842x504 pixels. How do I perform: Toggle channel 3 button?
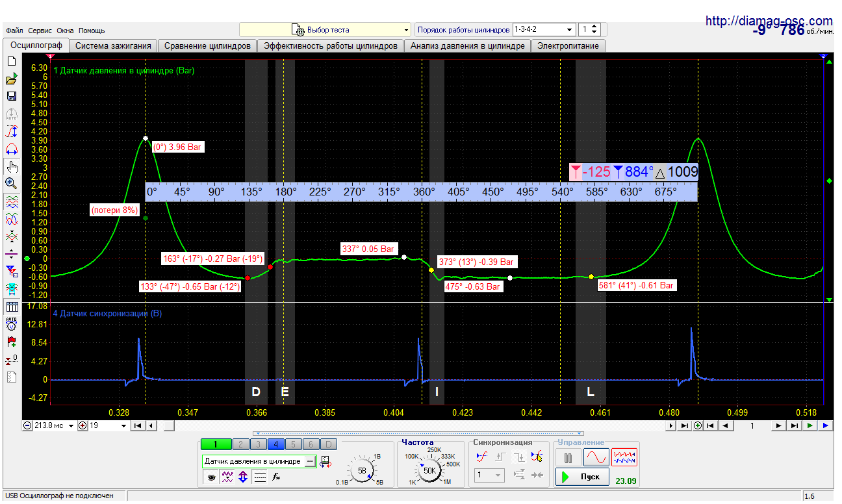tap(258, 444)
